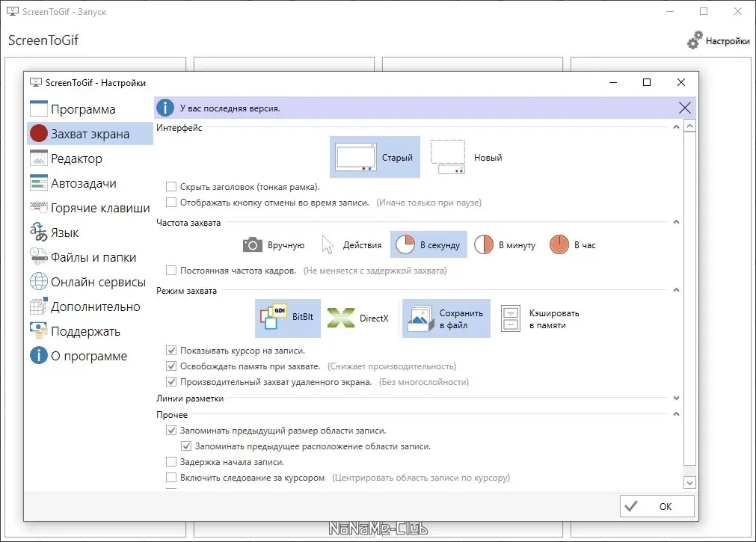Enable Отображать кнопку отмены во время записи
Viewport: 756px width, 542px height.
[x=171, y=202]
